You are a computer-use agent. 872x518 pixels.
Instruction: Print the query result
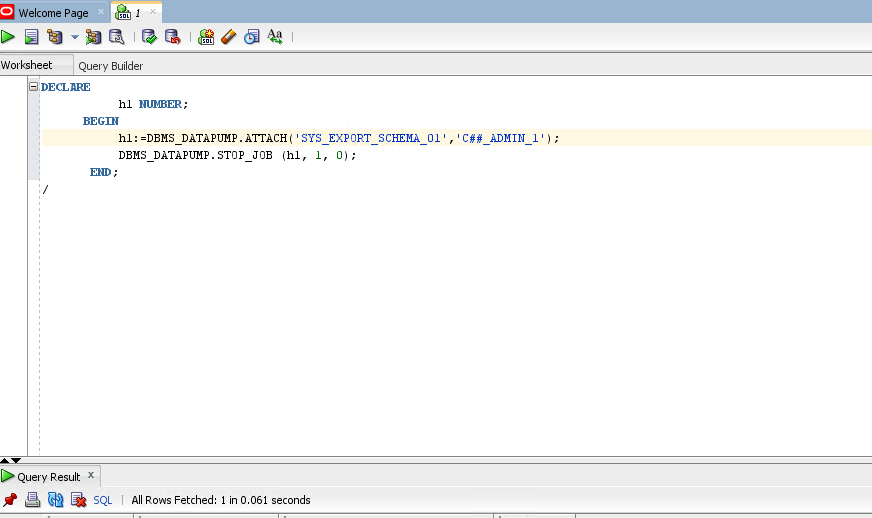(32, 500)
